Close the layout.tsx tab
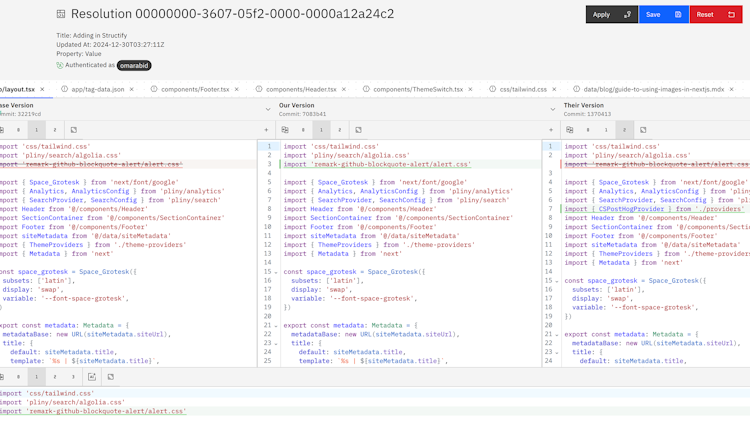Image resolution: width=750 pixels, height=422 pixels. pyautogui.click(x=42, y=89)
